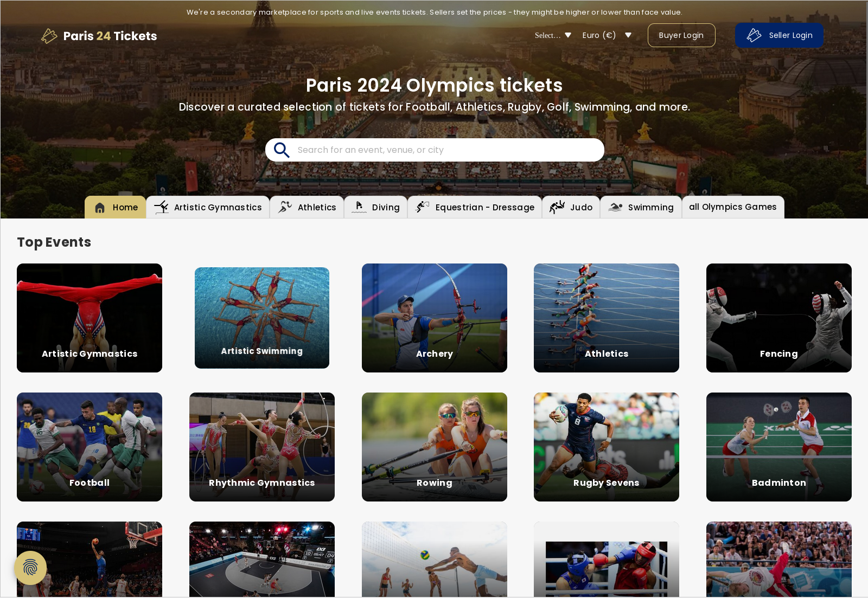Open the Artistic Swimming event card
The image size is (868, 598).
[x=262, y=318]
